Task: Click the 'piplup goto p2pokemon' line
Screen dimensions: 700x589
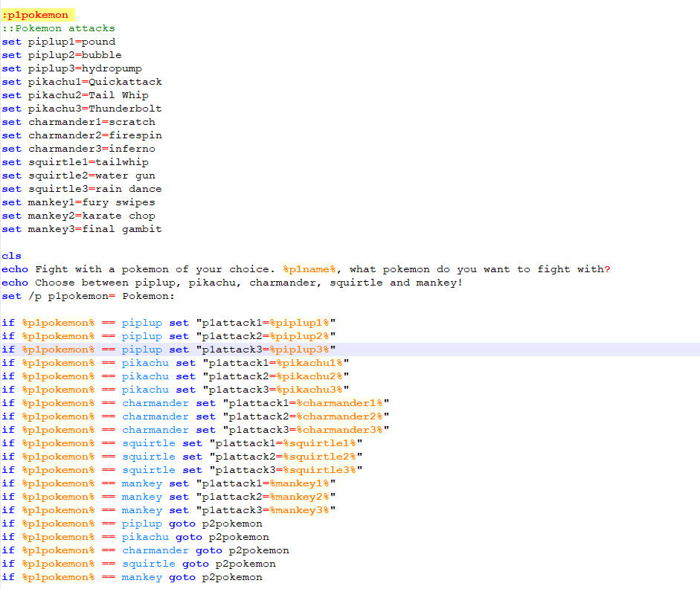Action: pyautogui.click(x=132, y=524)
